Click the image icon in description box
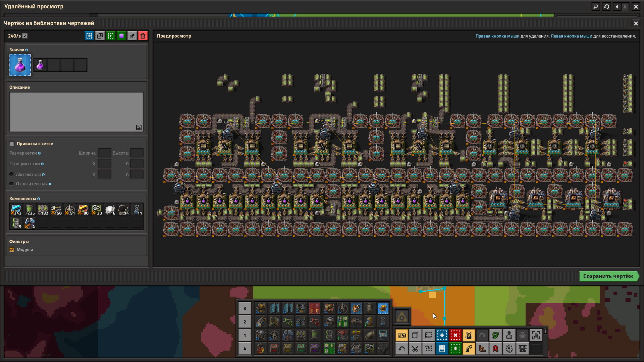The height and width of the screenshot is (362, 644). (x=139, y=127)
